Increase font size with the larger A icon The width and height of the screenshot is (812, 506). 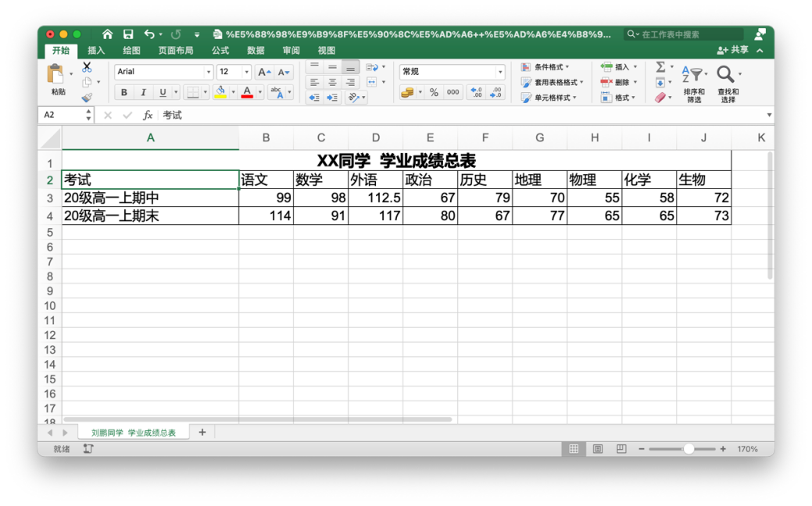click(x=263, y=72)
